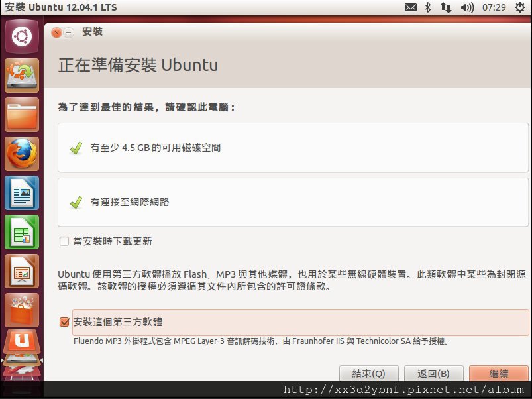This screenshot has height=399, width=532.
Task: Click the 結束(Q) quit button
Action: point(369,373)
